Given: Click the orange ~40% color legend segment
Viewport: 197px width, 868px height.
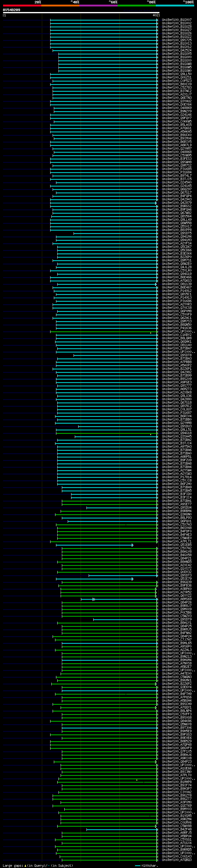Looking at the screenshot, I should (60, 6).
